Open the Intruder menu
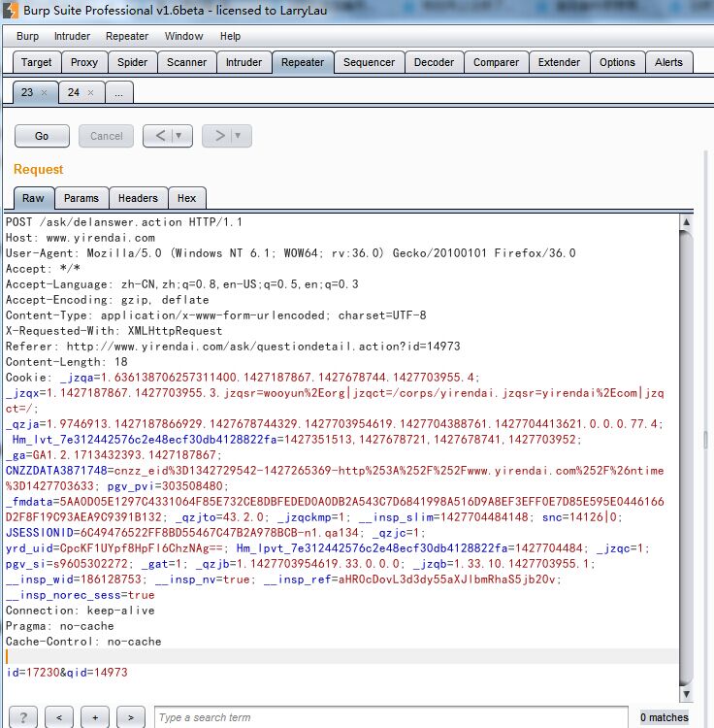The height and width of the screenshot is (728, 714). [x=72, y=36]
